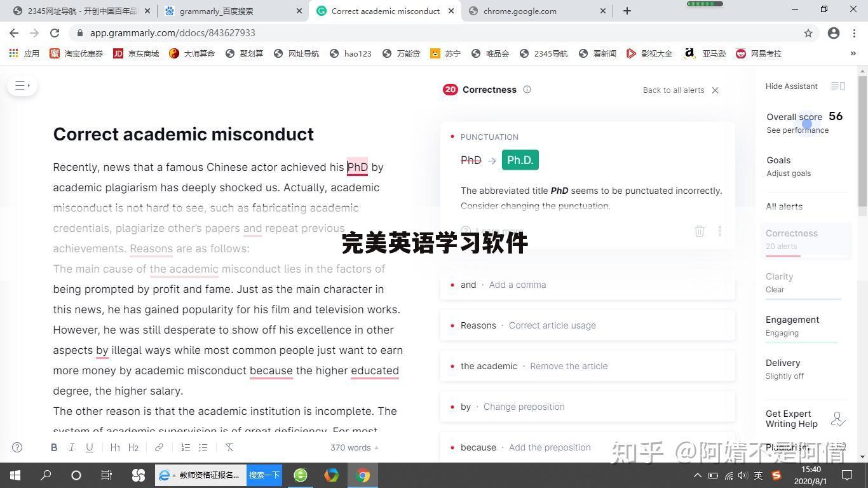Go back to the previous page

tap(14, 33)
